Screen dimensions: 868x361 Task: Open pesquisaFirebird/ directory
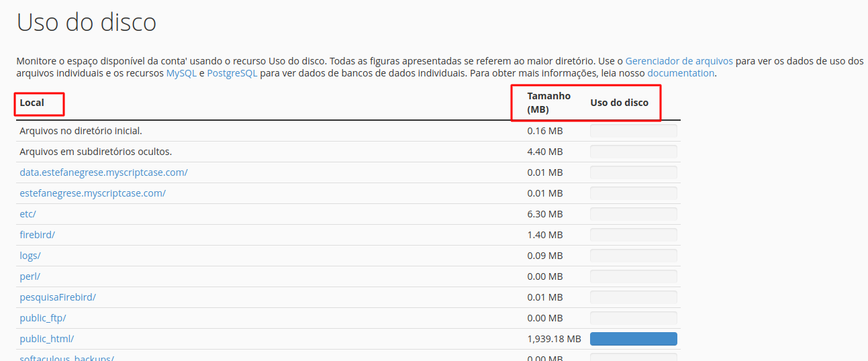58,297
